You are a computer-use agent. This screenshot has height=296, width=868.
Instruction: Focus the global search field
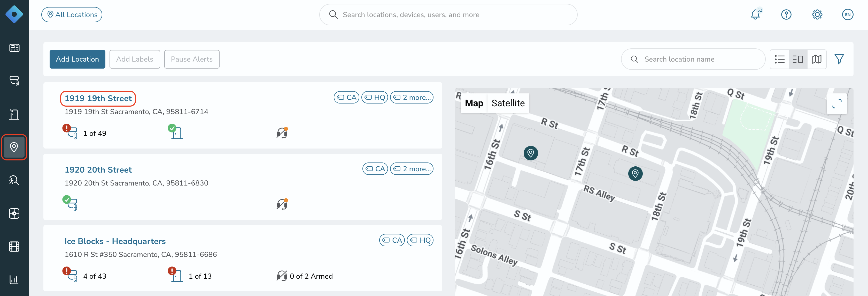[448, 14]
